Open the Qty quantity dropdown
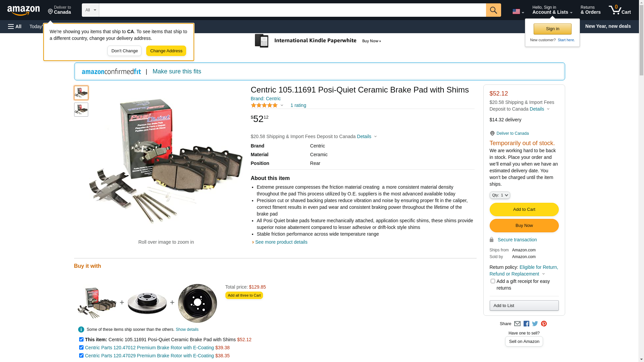Viewport: 644px width, 362px height. 500,195
